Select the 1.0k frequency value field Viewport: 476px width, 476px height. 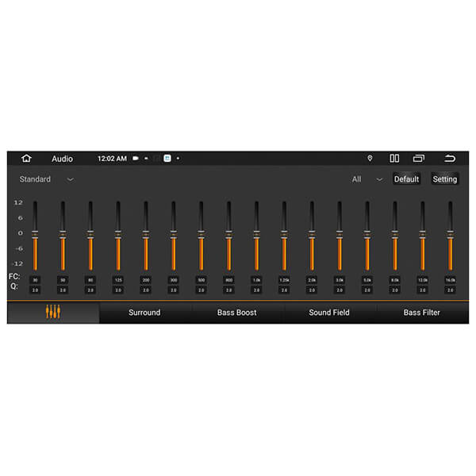(x=256, y=280)
